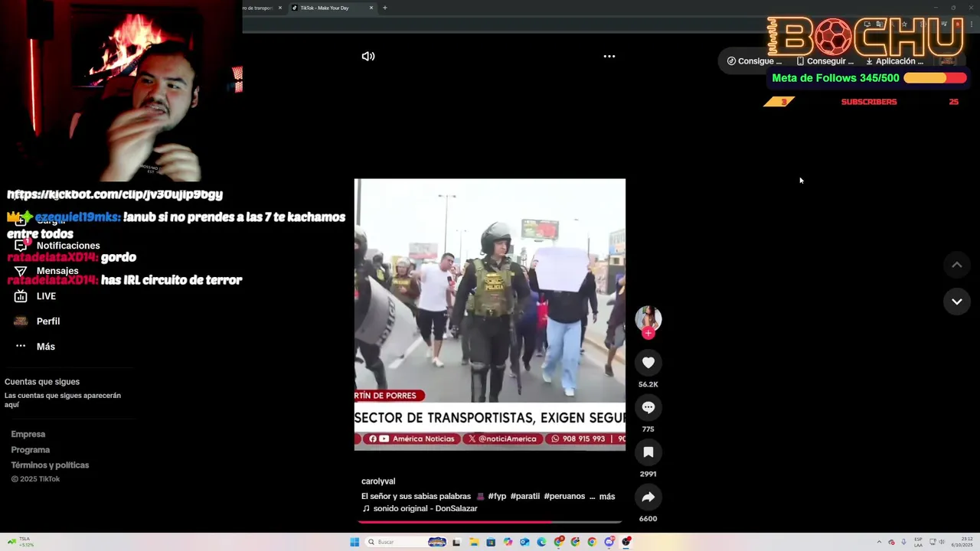
Task: Bookmark this page with the star icon
Action: pos(904,24)
